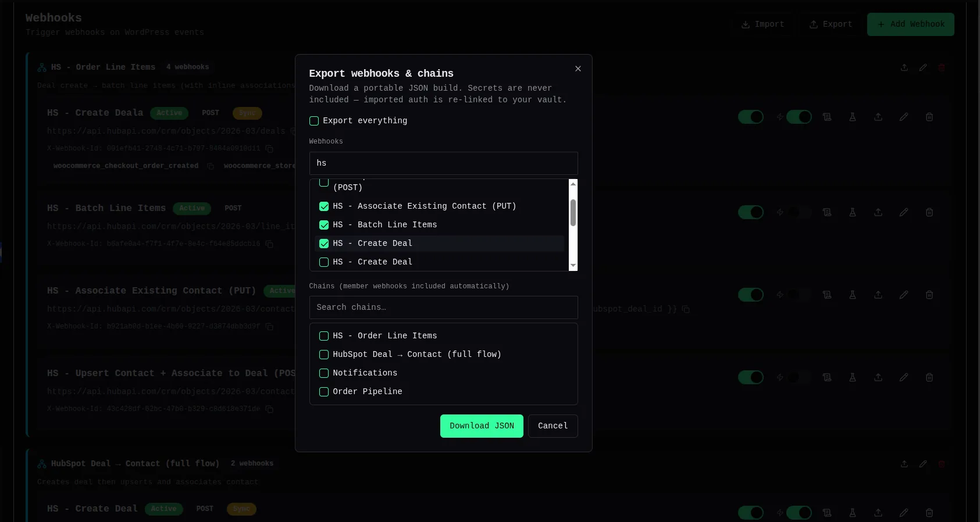Uncheck HS - Associate Existing Contact (PUT)
Viewport: 980px width, 522px height.
click(324, 206)
